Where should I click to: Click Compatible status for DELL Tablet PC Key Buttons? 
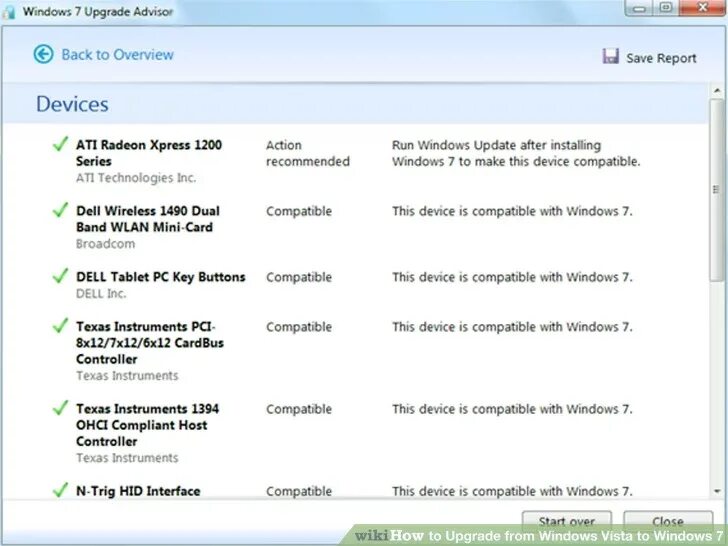[x=299, y=277]
